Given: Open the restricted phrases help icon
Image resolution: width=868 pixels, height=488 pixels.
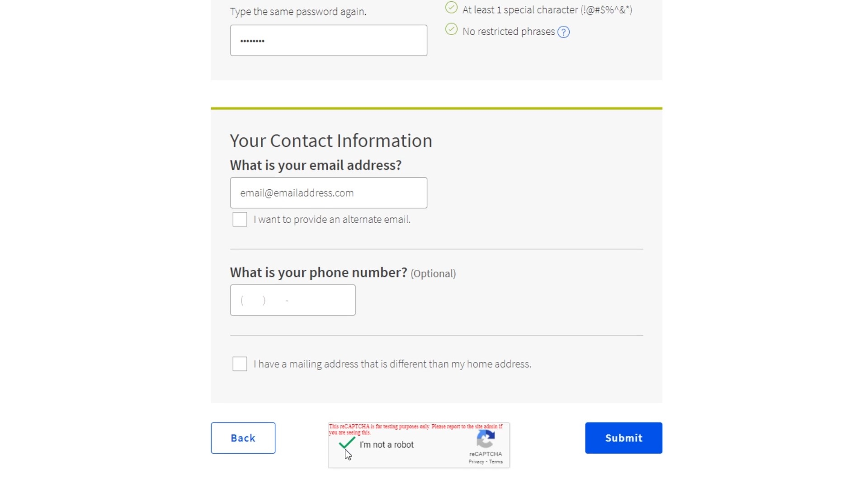Looking at the screenshot, I should click(x=563, y=32).
